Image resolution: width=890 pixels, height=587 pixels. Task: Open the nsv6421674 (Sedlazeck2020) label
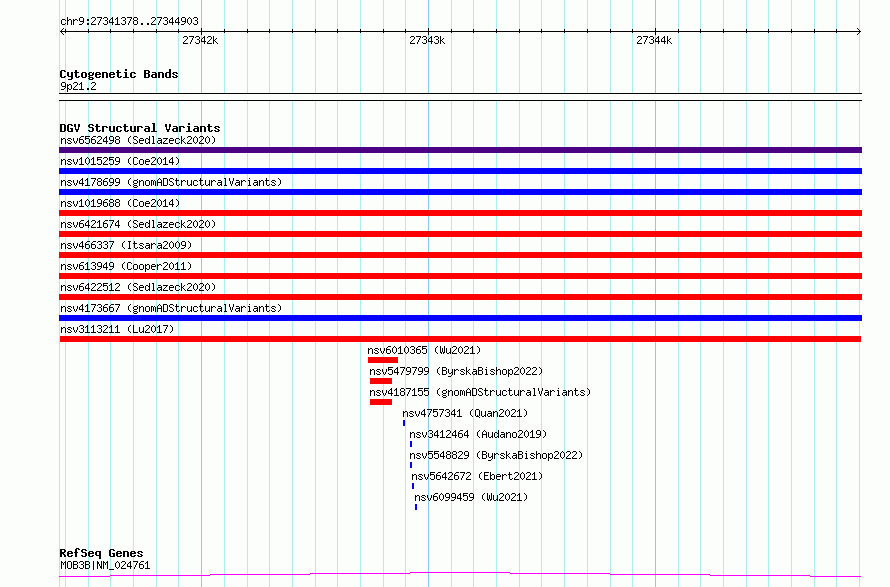138,224
